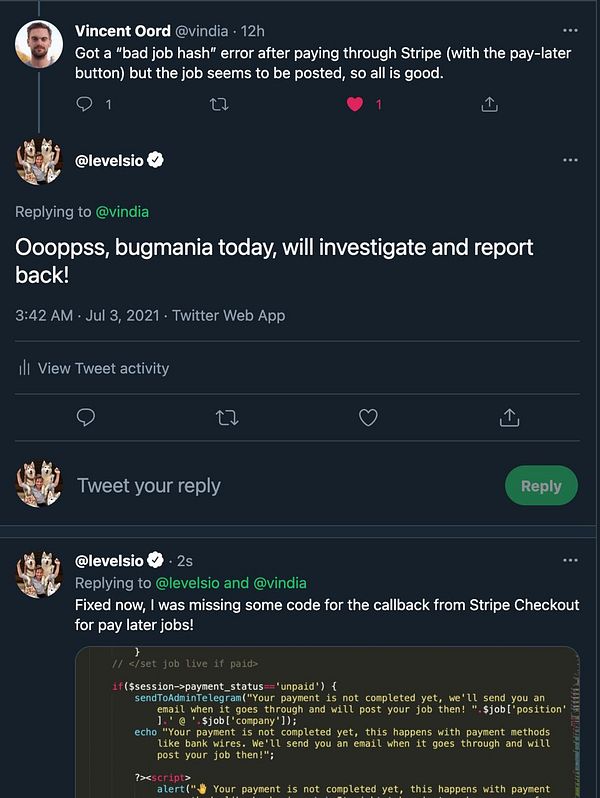
Task: Open Vincent Oord's profile picture
Action: [x=39, y=44]
